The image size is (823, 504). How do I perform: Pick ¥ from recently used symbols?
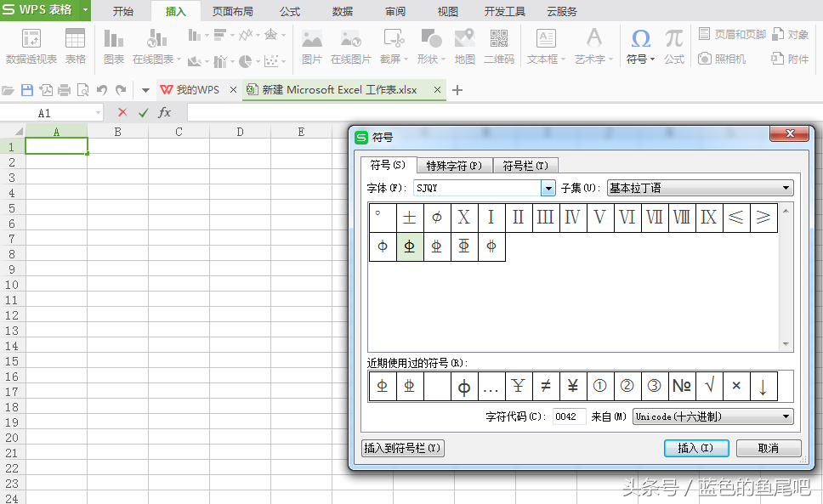coord(572,386)
